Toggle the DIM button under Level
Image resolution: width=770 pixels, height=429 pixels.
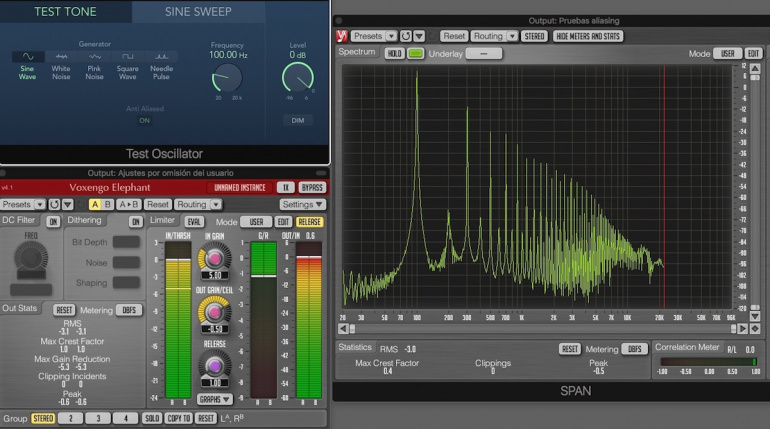pos(298,120)
